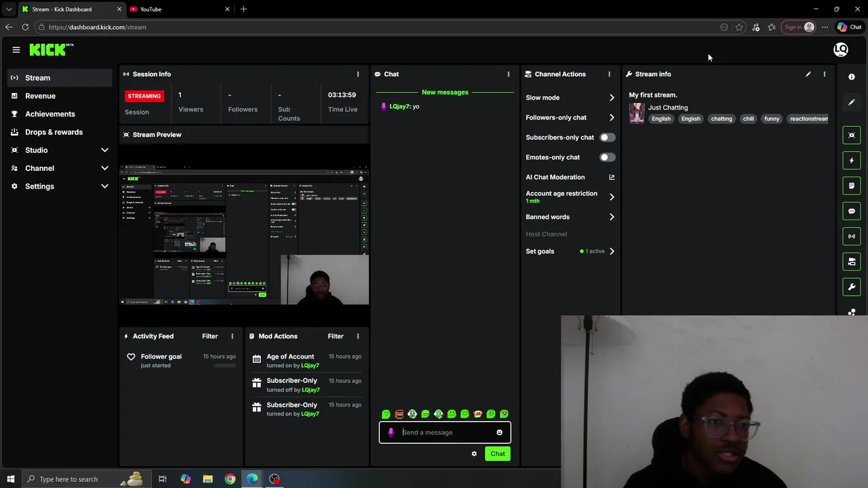Image resolution: width=868 pixels, height=488 pixels.
Task: Open the Mod Actions Filter dropdown
Action: click(x=336, y=336)
